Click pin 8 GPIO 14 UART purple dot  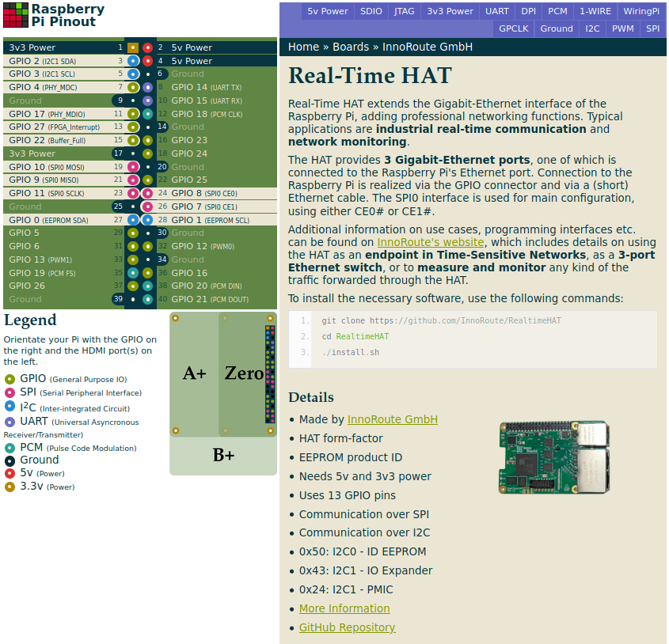point(147,88)
